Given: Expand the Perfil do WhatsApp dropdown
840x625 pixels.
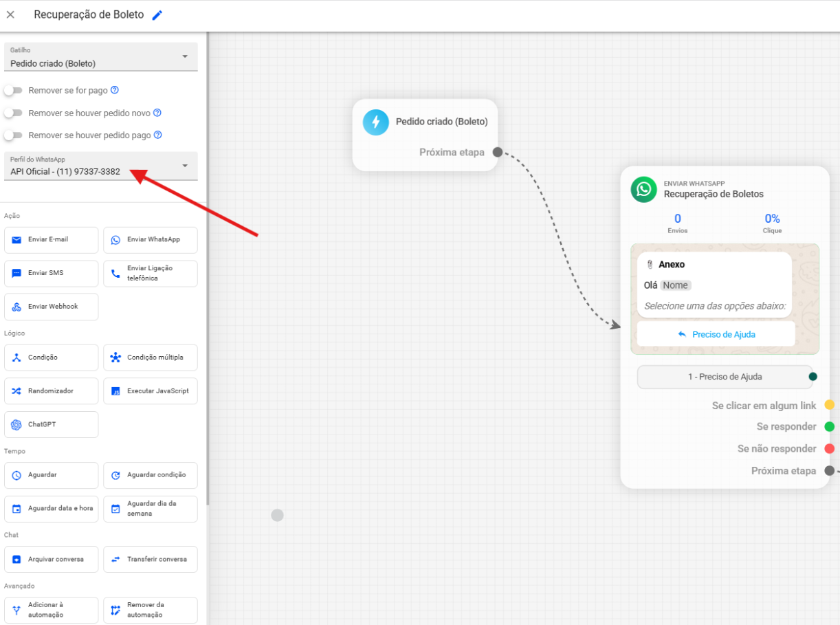Looking at the screenshot, I should 100,166.
